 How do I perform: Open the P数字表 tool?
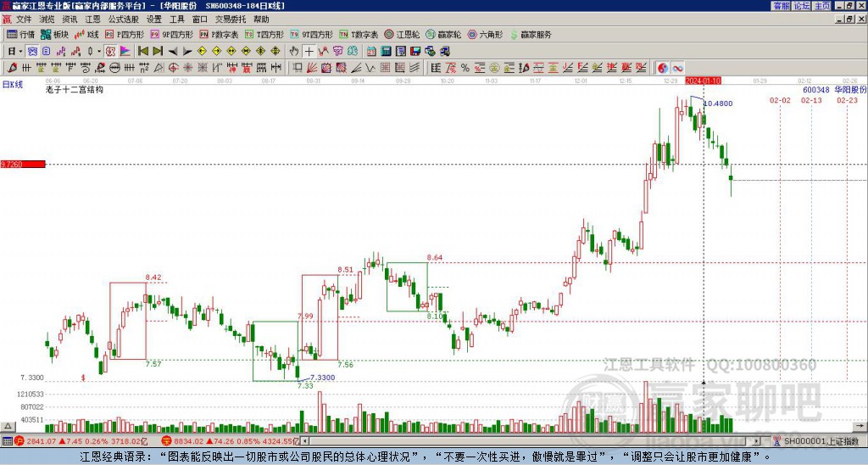pyautogui.click(x=219, y=34)
